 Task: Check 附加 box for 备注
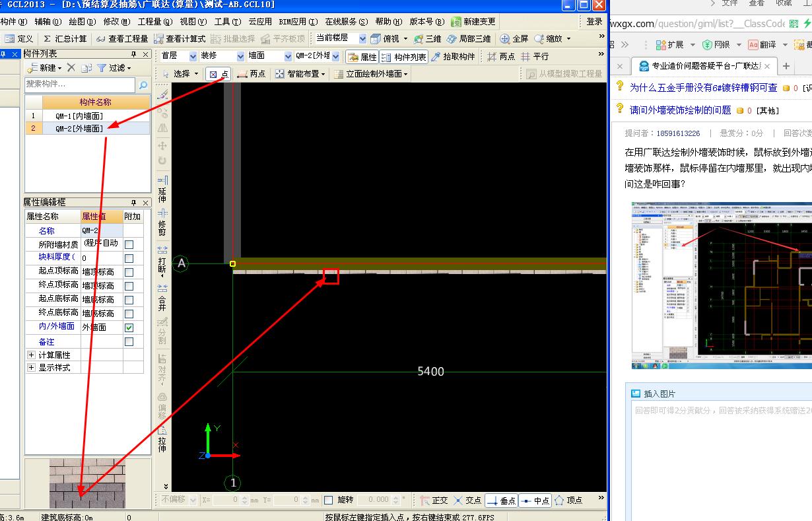(129, 341)
